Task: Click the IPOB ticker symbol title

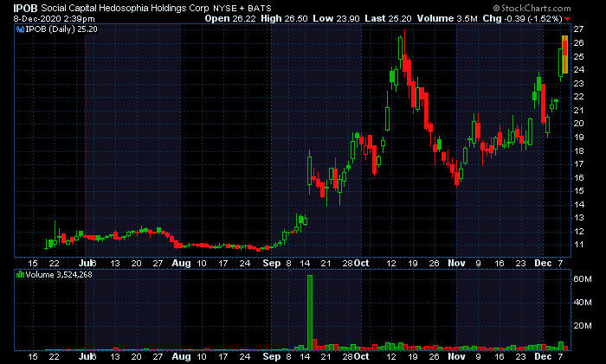Action: pyautogui.click(x=25, y=8)
